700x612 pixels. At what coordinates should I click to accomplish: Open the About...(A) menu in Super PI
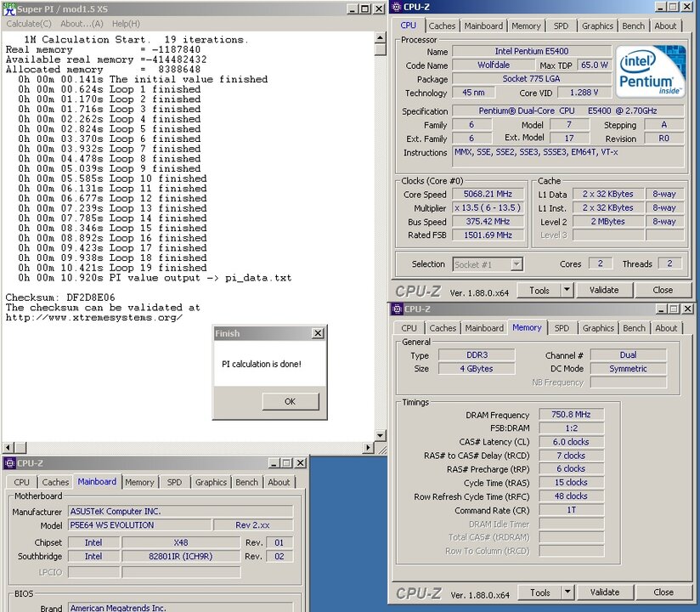tap(82, 24)
